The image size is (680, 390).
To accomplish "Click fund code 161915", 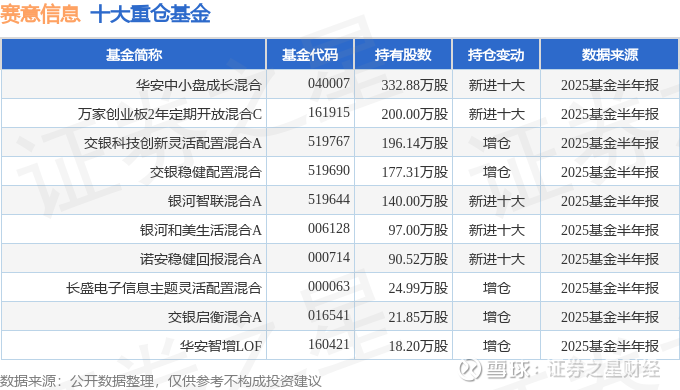I will tap(329, 112).
